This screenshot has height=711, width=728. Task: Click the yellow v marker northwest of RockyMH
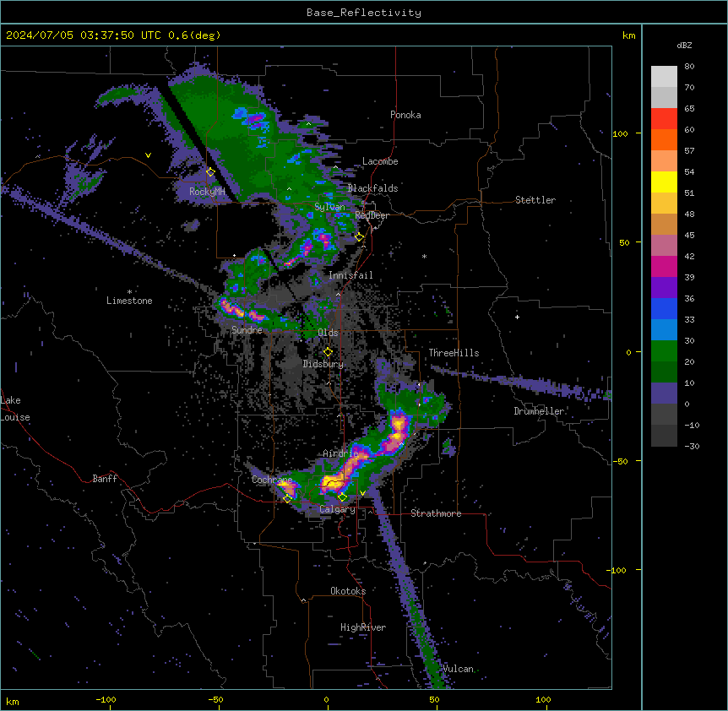click(148, 155)
